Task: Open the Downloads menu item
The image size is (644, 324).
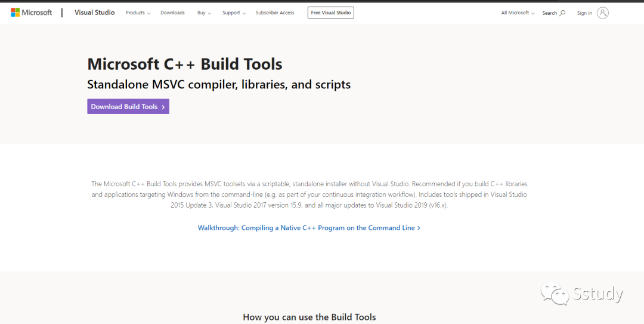Action: (x=172, y=13)
